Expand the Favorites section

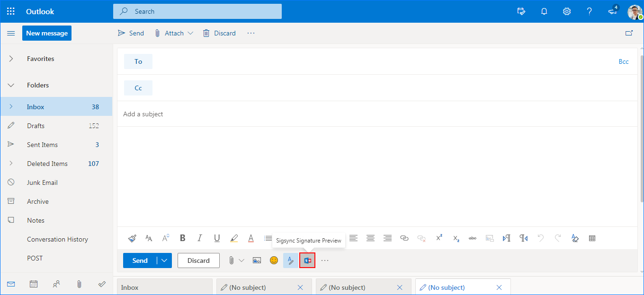[x=11, y=59]
